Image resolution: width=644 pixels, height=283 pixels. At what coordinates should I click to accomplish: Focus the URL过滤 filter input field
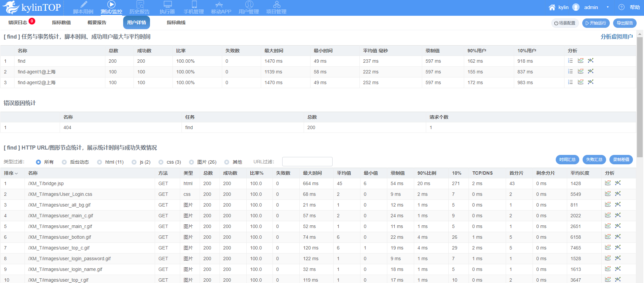307,162
